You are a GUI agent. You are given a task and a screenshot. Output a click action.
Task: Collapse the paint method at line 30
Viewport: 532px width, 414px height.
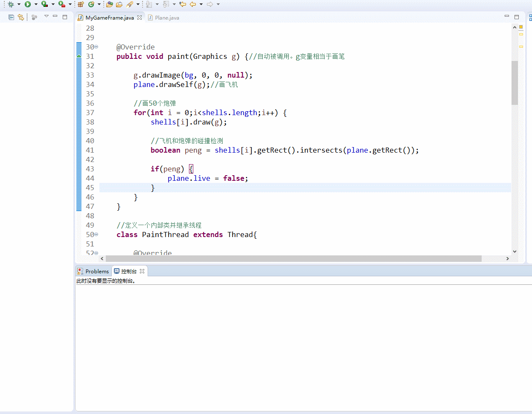point(96,47)
